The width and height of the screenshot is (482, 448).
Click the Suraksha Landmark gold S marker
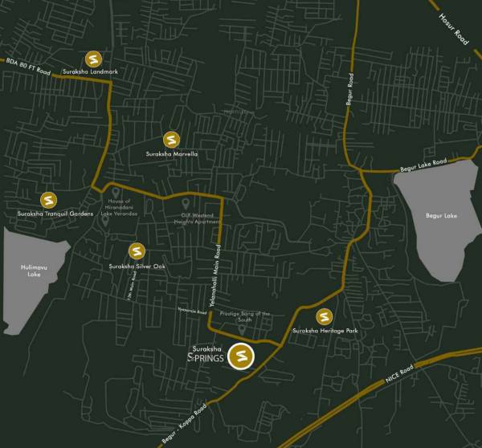click(93, 59)
